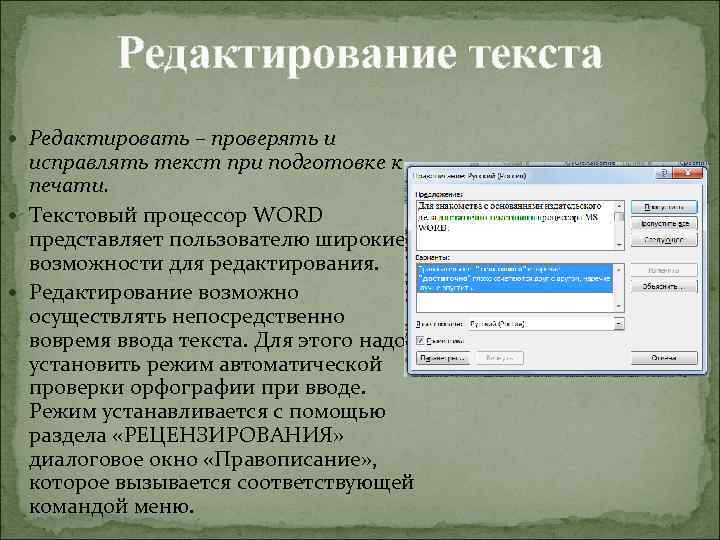Click the help question mark button in the spelling dialog
Image resolution: width=720 pixels, height=540 pixels.
664,173
